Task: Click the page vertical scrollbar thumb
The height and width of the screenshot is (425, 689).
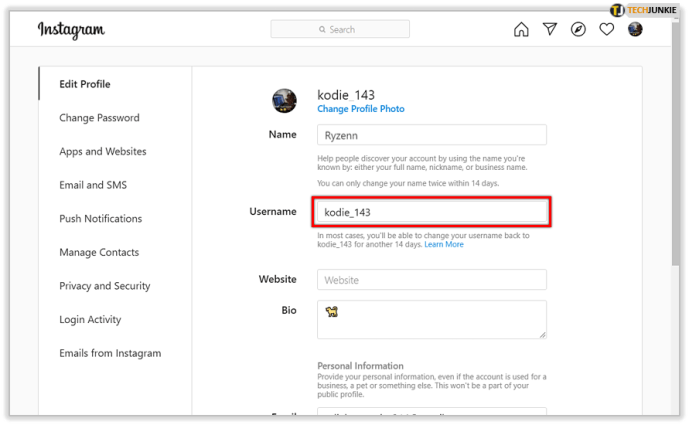Action: [x=675, y=143]
